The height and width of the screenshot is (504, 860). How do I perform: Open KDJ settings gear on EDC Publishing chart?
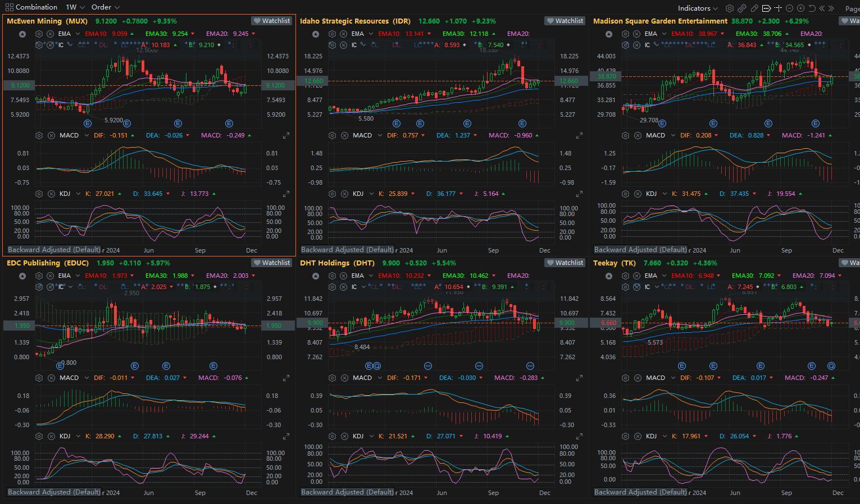point(39,436)
